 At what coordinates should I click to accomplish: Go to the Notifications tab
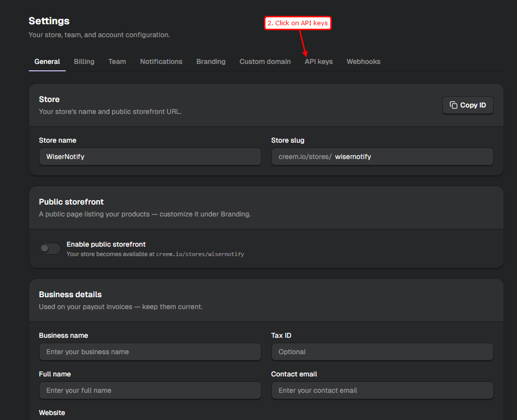pyautogui.click(x=161, y=61)
